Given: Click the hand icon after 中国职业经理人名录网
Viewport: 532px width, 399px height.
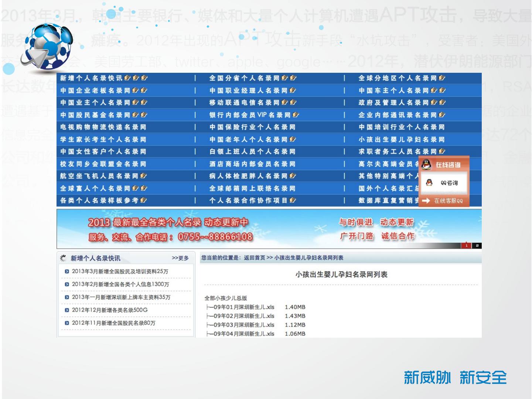Looking at the screenshot, I should pyautogui.click(x=293, y=90).
